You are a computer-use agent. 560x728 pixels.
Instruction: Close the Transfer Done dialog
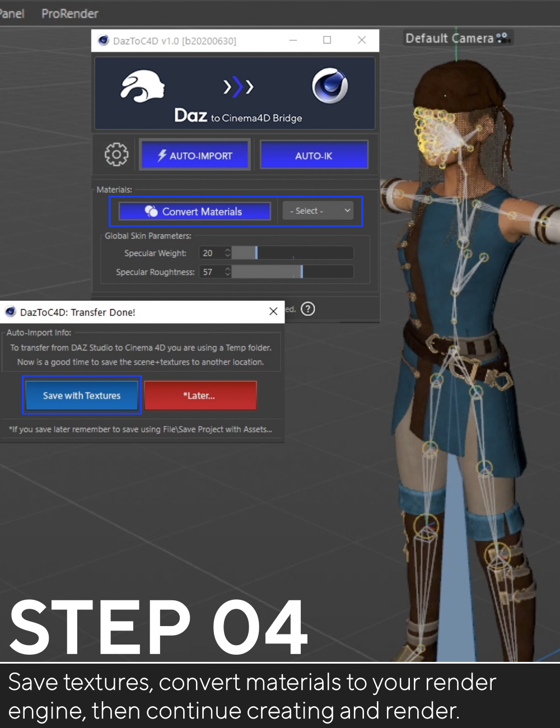(273, 311)
